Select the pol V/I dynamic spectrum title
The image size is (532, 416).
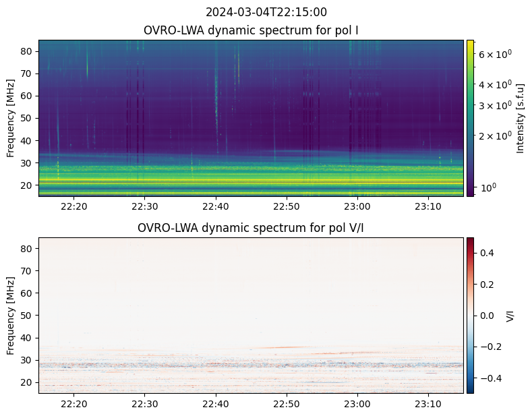tap(251, 228)
